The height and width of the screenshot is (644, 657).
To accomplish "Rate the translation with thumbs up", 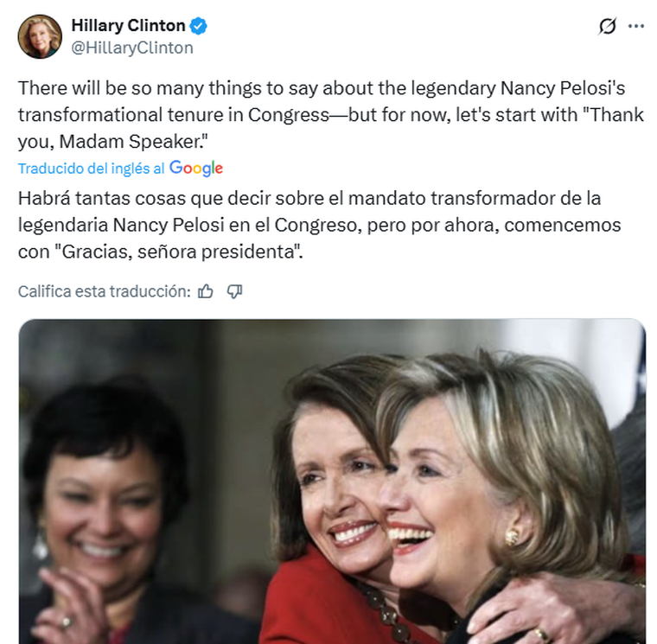I will (206, 291).
